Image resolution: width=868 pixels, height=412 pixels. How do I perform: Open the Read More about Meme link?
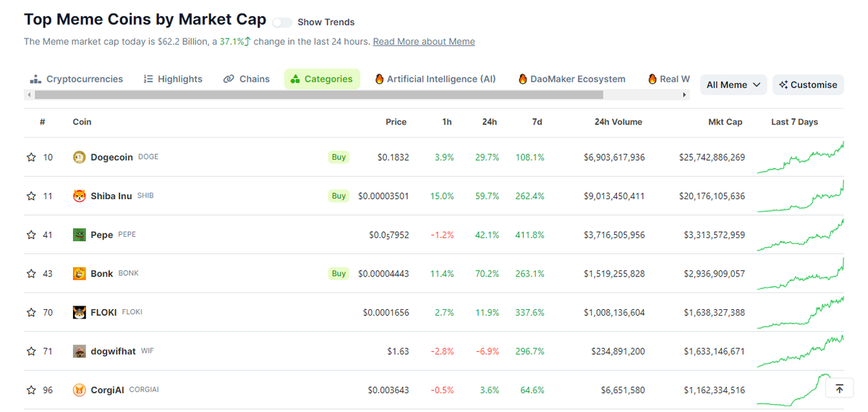pyautogui.click(x=424, y=41)
